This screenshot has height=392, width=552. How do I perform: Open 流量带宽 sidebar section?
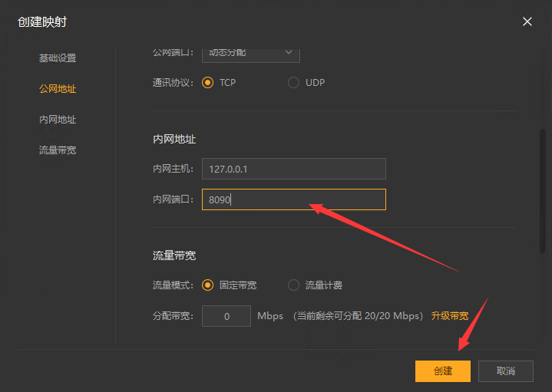coord(58,150)
